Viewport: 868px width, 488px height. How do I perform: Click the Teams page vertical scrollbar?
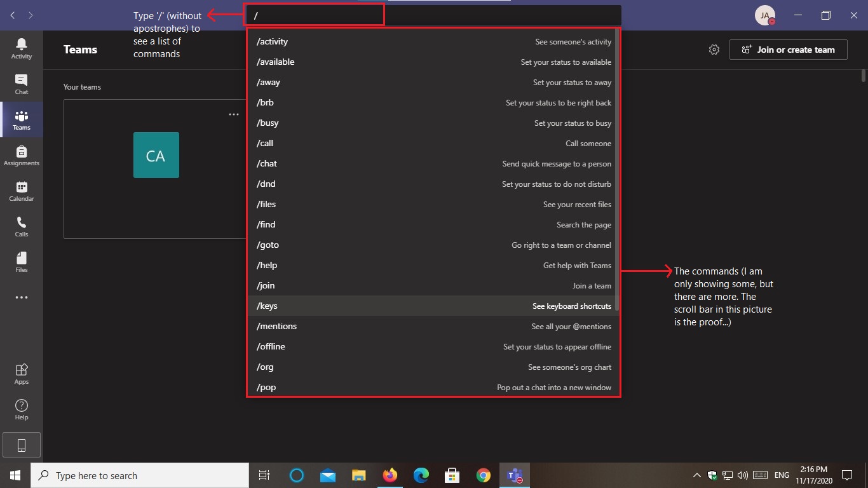click(x=864, y=76)
